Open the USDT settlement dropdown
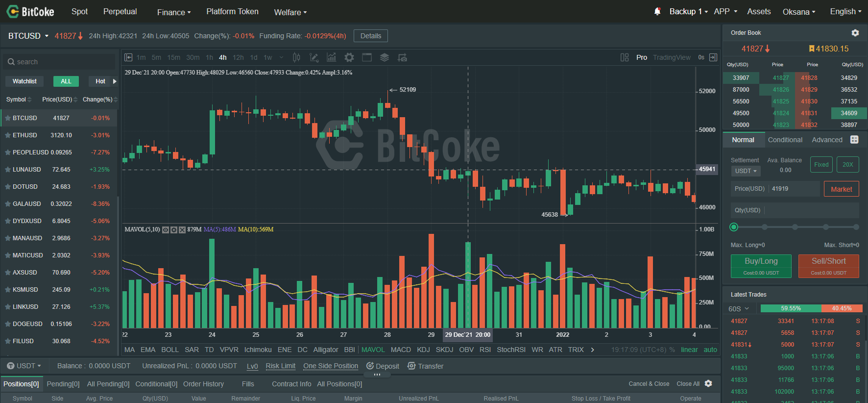868x403 pixels. 746,171
